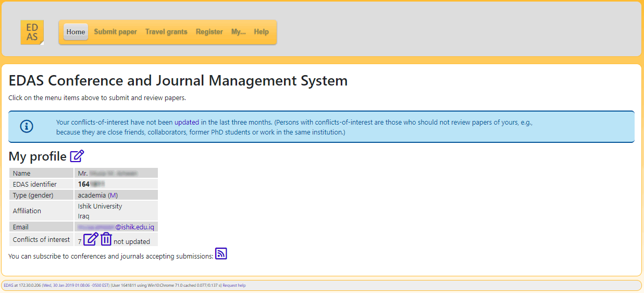Click the info icon in blue banner
The image size is (644, 293).
tap(27, 126)
